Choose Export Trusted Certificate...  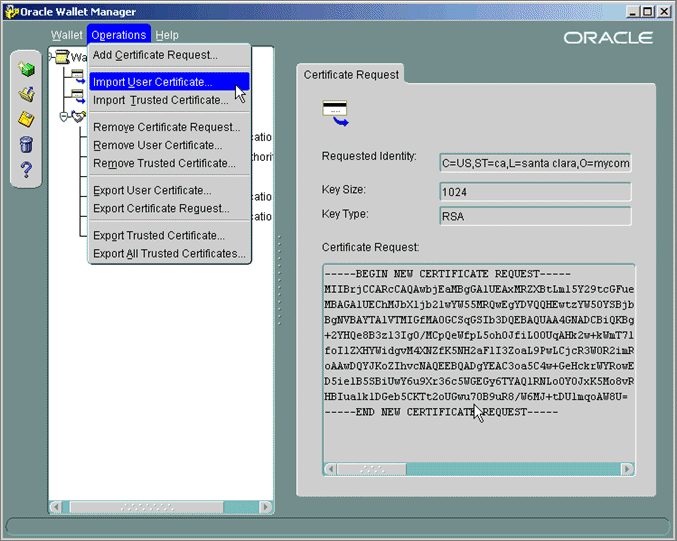(169, 236)
